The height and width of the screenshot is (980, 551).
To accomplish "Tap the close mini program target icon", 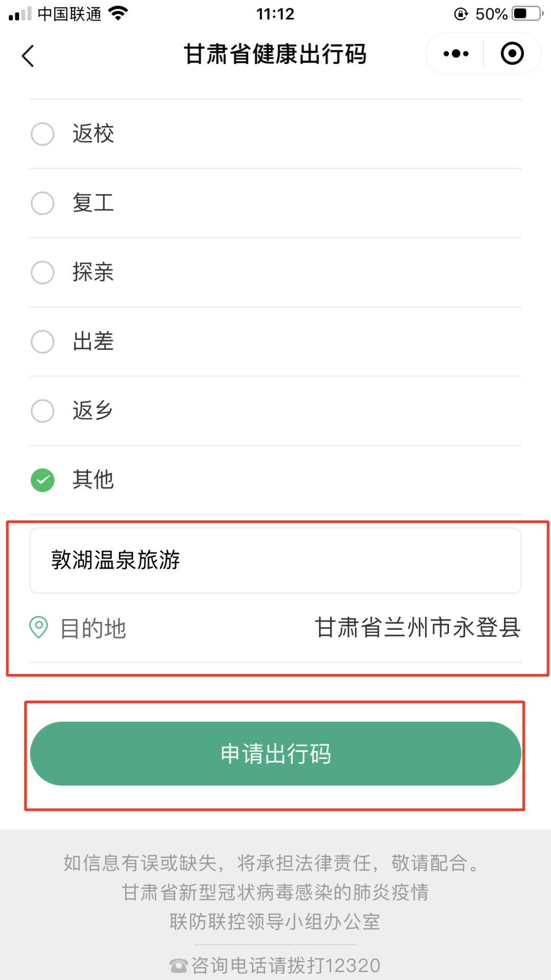I will click(x=512, y=54).
